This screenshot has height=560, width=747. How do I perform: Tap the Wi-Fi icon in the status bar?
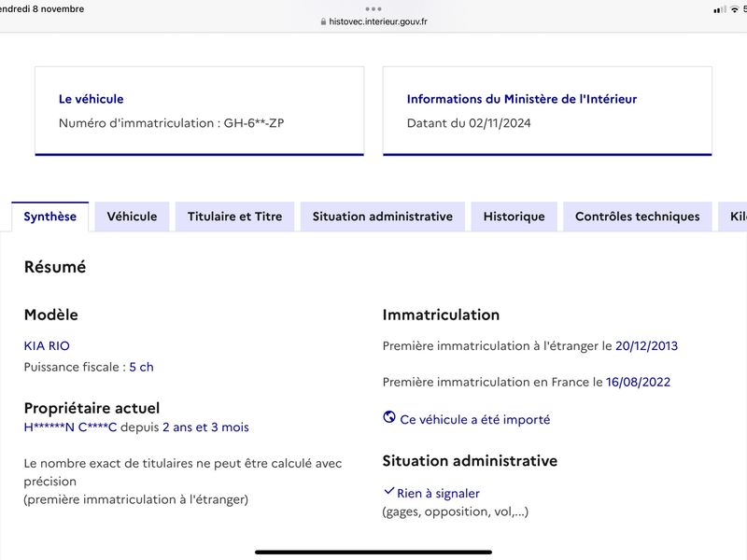734,9
